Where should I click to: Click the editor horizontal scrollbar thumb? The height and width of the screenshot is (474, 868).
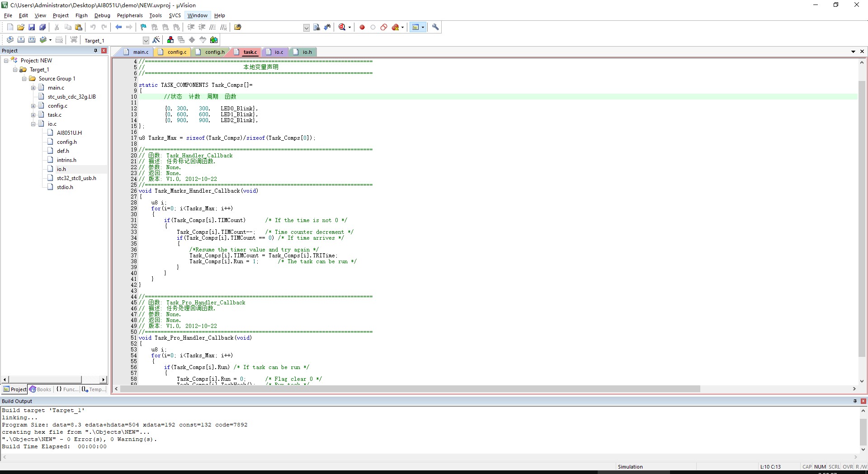tap(407, 389)
